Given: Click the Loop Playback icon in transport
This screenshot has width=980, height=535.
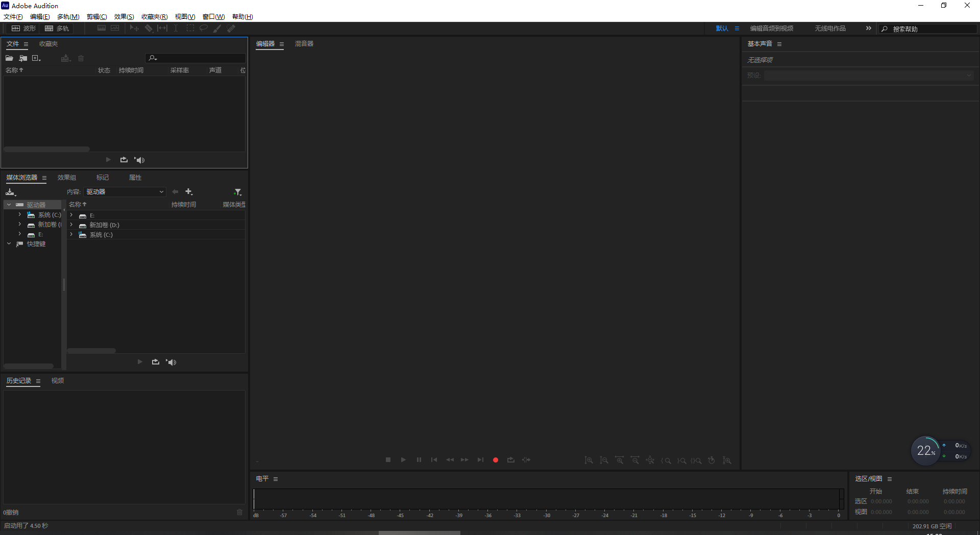Looking at the screenshot, I should (510, 460).
